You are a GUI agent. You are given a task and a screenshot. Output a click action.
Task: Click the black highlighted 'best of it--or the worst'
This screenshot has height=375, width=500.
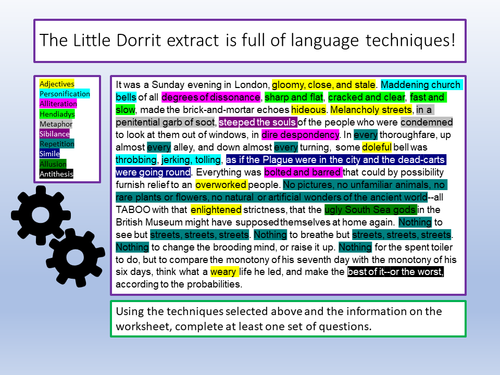[395, 272]
